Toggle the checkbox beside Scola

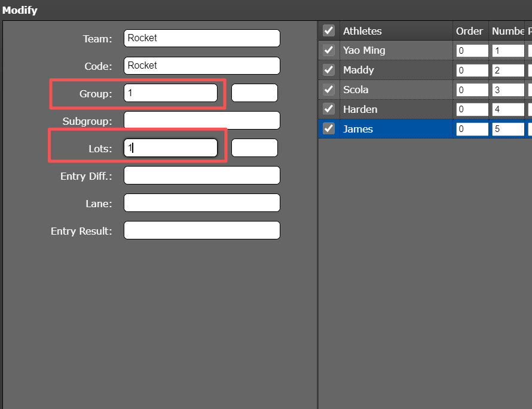pyautogui.click(x=328, y=90)
